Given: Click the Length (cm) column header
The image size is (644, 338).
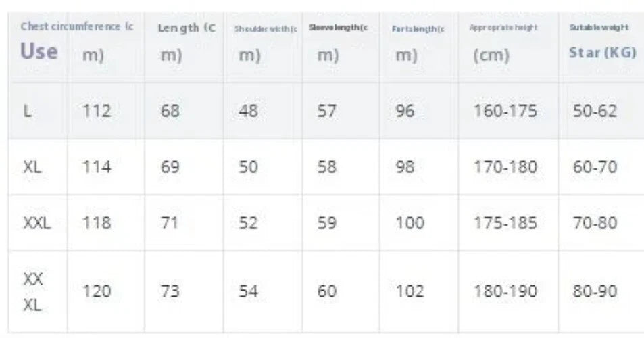Looking at the screenshot, I should click(187, 41).
